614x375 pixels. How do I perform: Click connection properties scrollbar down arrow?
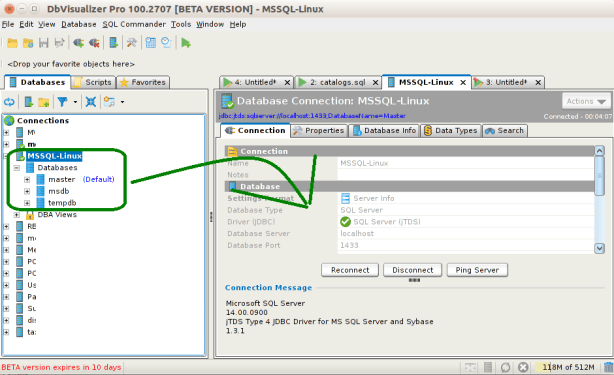click(600, 248)
